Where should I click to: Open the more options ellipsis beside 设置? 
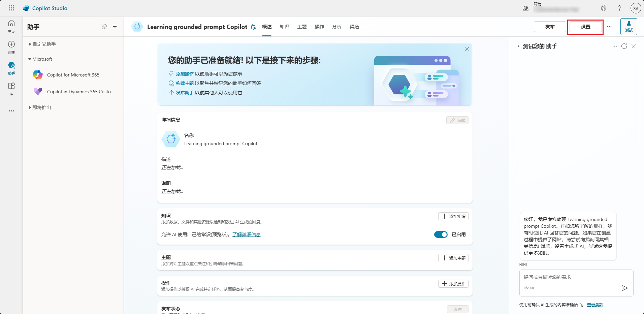pyautogui.click(x=609, y=27)
